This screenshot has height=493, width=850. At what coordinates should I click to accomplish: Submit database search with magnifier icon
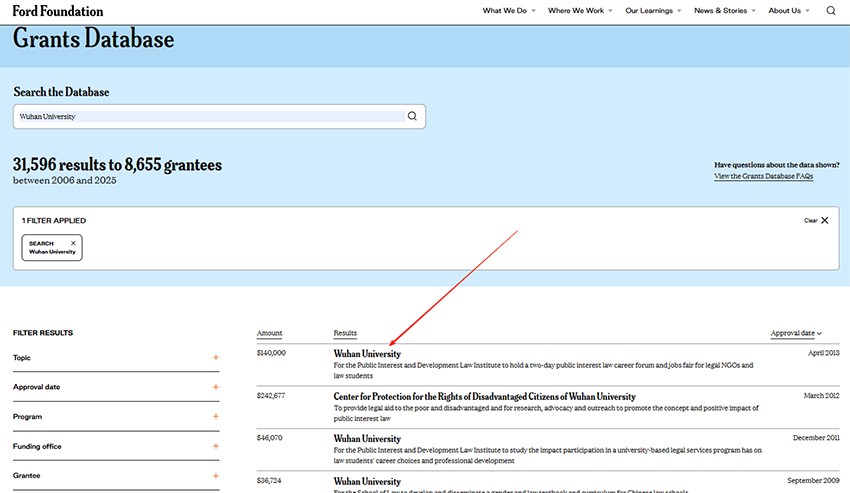pyautogui.click(x=412, y=116)
